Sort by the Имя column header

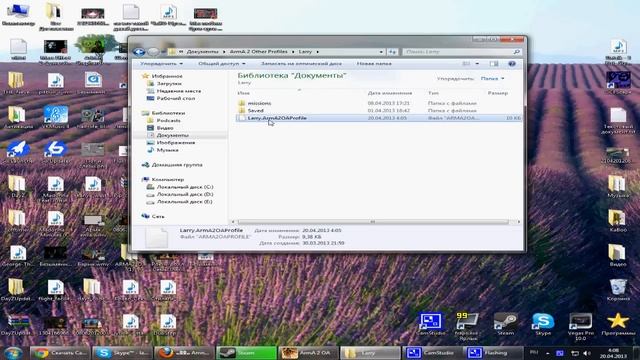pyautogui.click(x=243, y=93)
